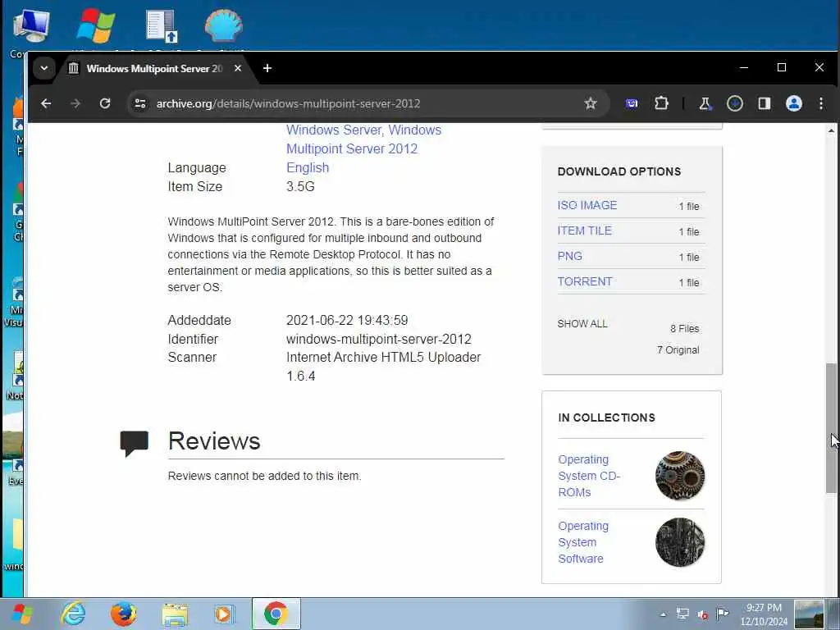This screenshot has height=630, width=840.
Task: Click the Reviews speech bubble icon
Action: 134,443
